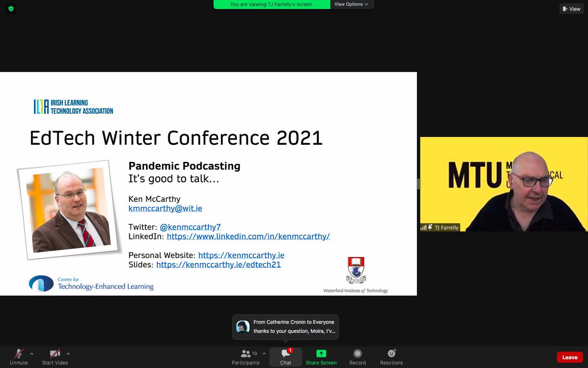
Task: Click Catherine Cronin's avatar in chat preview
Action: (243, 327)
